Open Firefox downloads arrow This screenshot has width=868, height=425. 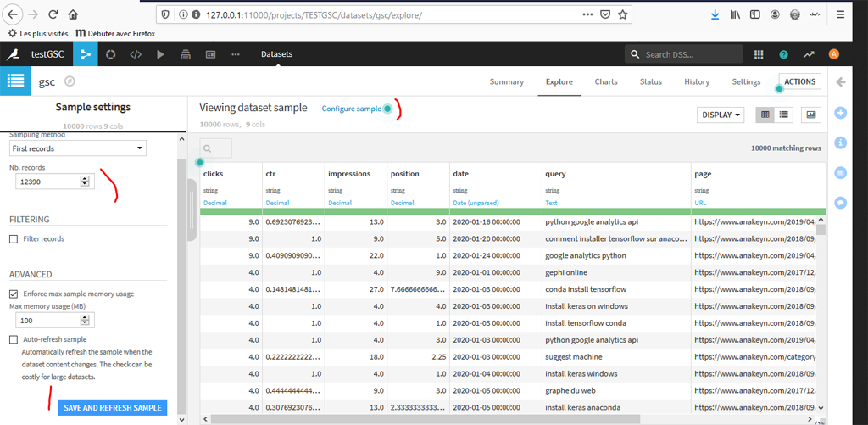pyautogui.click(x=715, y=15)
